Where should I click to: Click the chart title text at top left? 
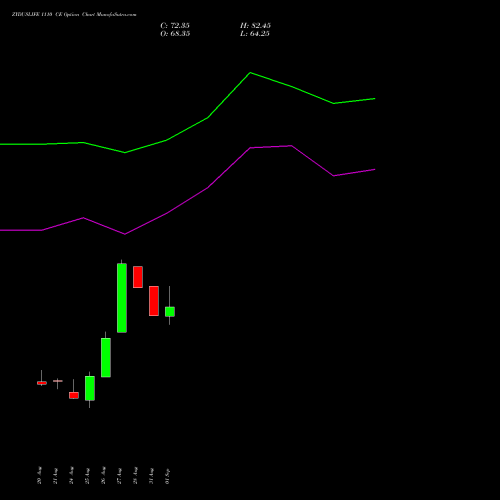74,14
